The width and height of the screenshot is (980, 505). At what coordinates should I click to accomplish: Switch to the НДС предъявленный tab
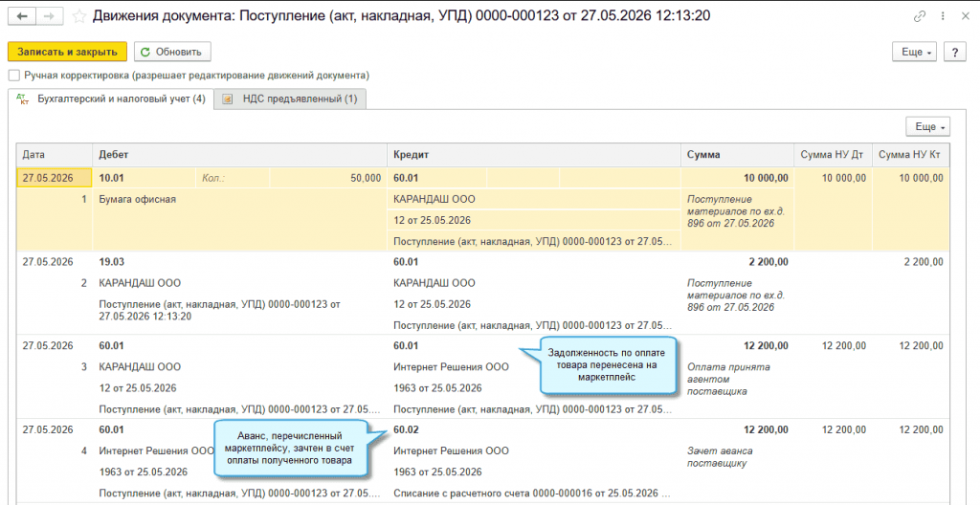[291, 99]
